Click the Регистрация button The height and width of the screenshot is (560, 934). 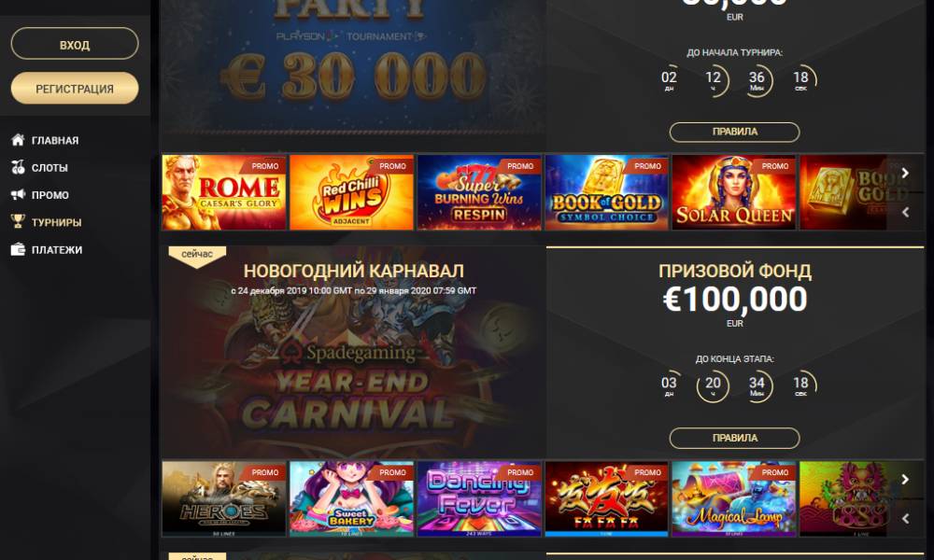pyautogui.click(x=75, y=88)
